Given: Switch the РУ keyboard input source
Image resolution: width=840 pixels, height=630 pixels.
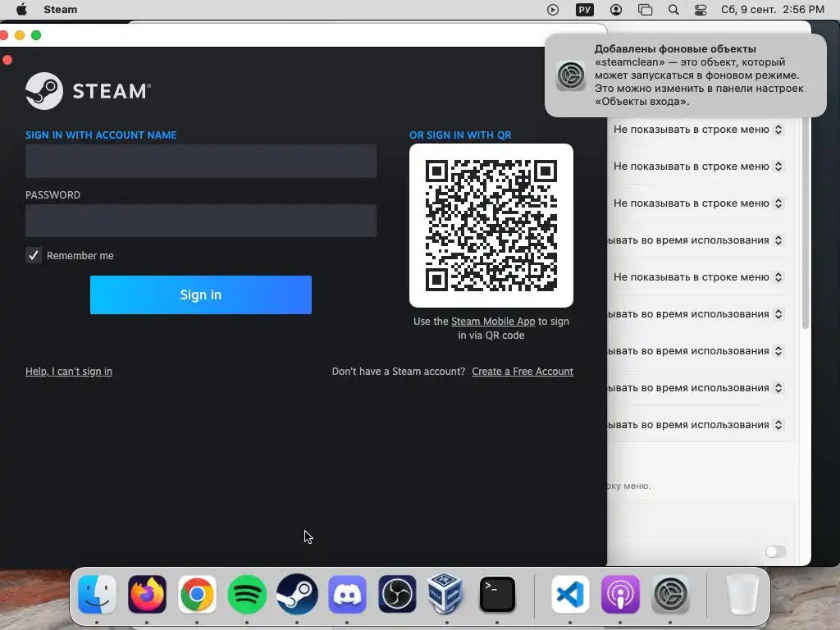Looking at the screenshot, I should click(584, 10).
